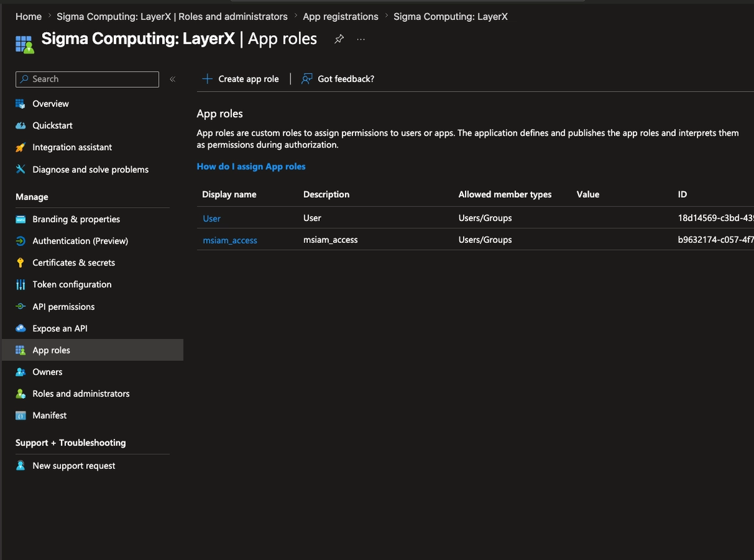Click the Certificates & secrets key icon

(20, 263)
